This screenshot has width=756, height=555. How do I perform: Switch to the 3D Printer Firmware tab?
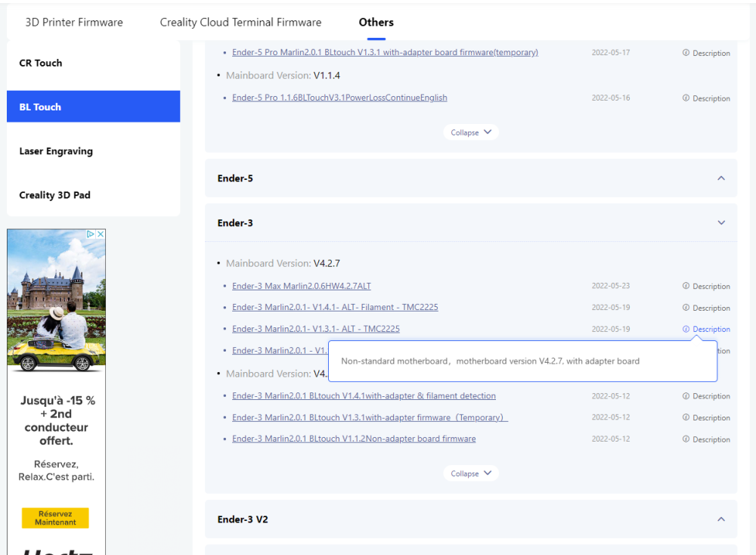[74, 22]
